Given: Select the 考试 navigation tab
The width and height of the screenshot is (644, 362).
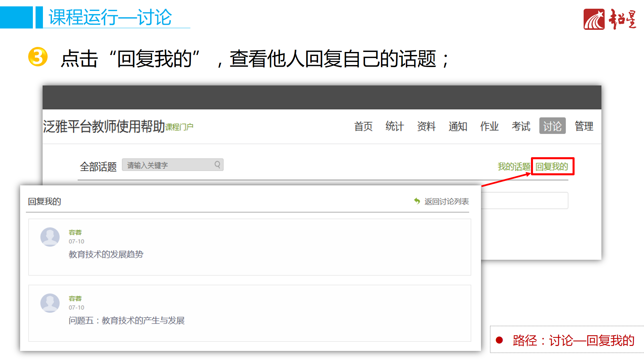Looking at the screenshot, I should click(x=521, y=126).
